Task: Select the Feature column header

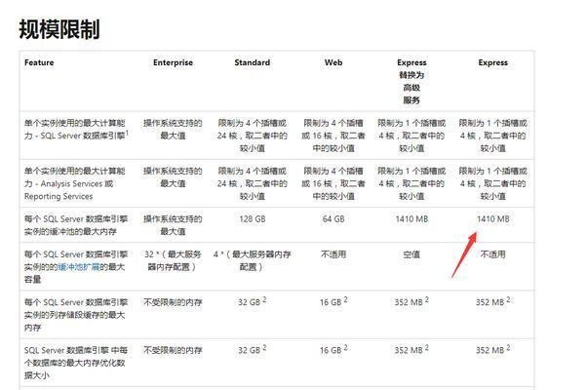Action: coord(39,62)
